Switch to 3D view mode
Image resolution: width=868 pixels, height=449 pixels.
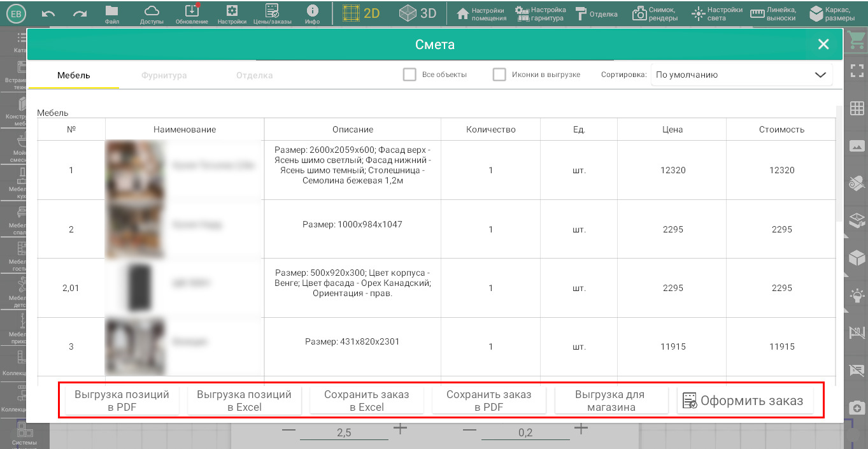coord(418,13)
